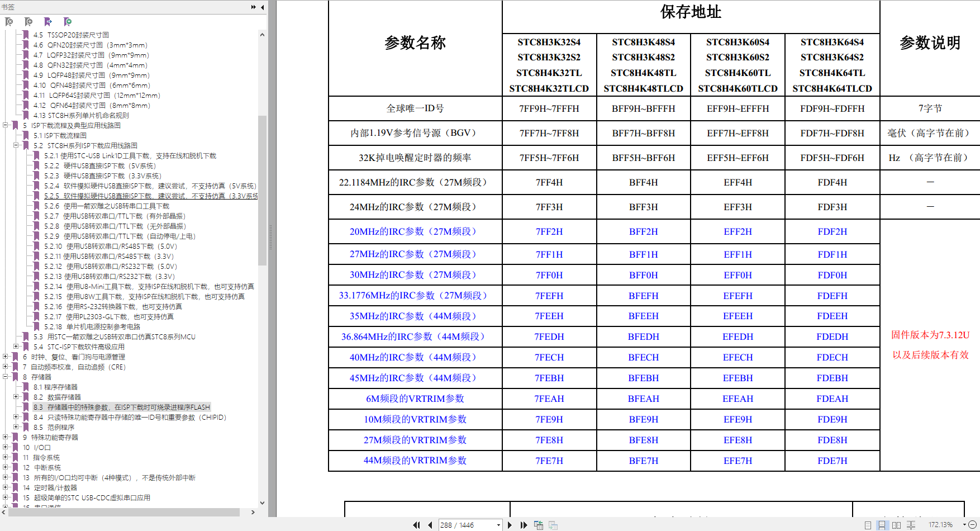Open bookmark 5.2.6 使用一箭双雕之USB转串口工具下载
This screenshot has width=980, height=531.
(x=107, y=206)
